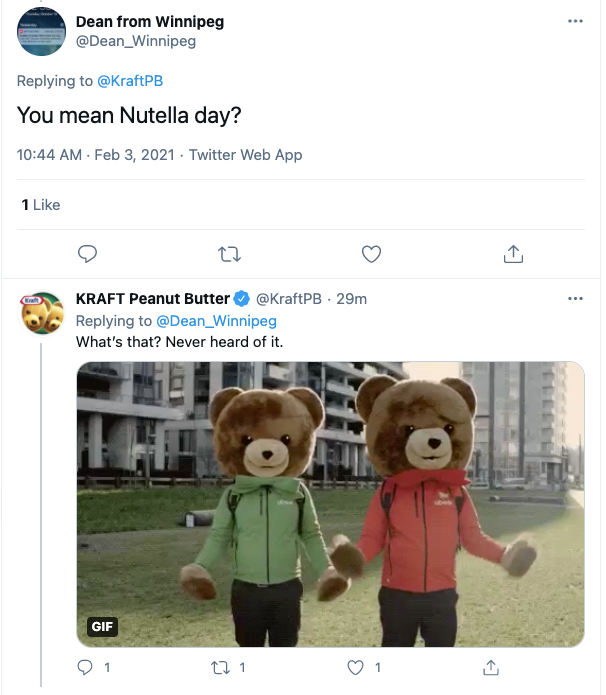Retweet the KRAFT Peanut Butter reply

click(x=221, y=666)
